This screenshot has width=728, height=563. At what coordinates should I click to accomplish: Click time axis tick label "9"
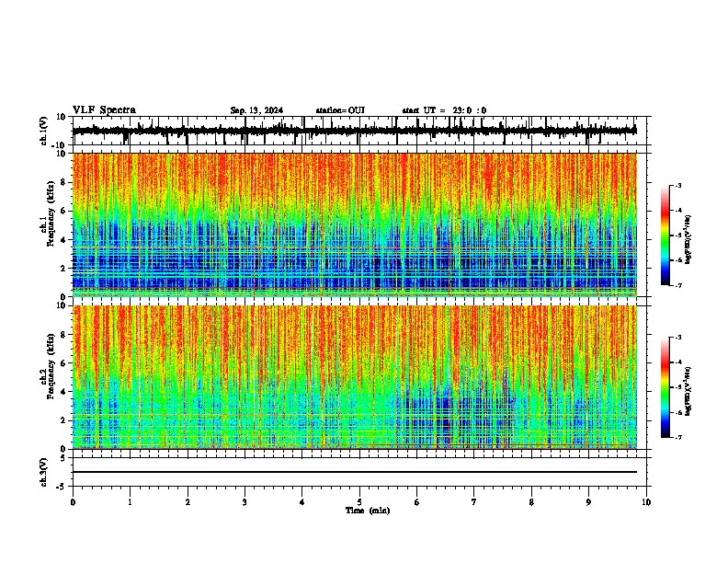point(588,502)
